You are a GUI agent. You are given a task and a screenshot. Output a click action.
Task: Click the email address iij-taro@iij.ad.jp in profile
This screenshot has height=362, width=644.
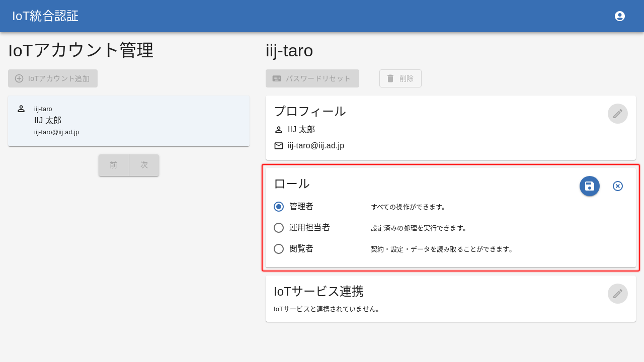point(316,146)
